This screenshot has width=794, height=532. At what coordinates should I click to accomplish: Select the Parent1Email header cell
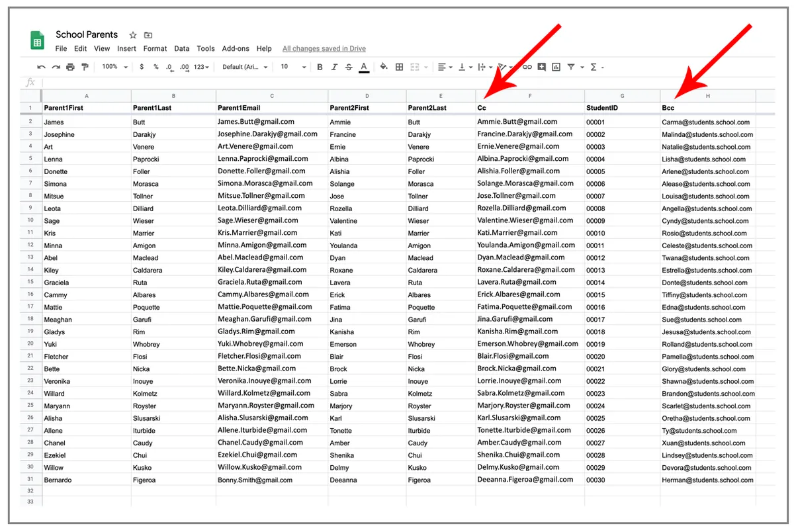point(272,108)
